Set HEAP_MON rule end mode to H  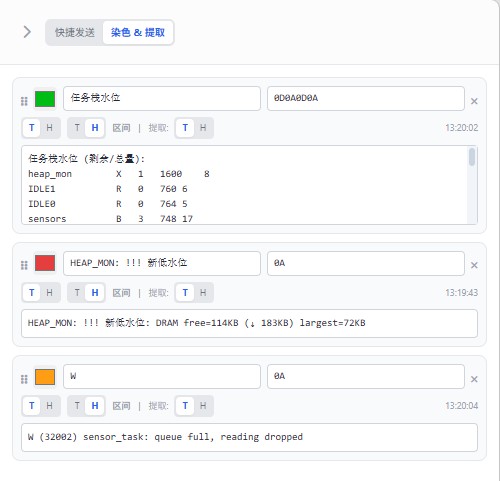(95, 293)
